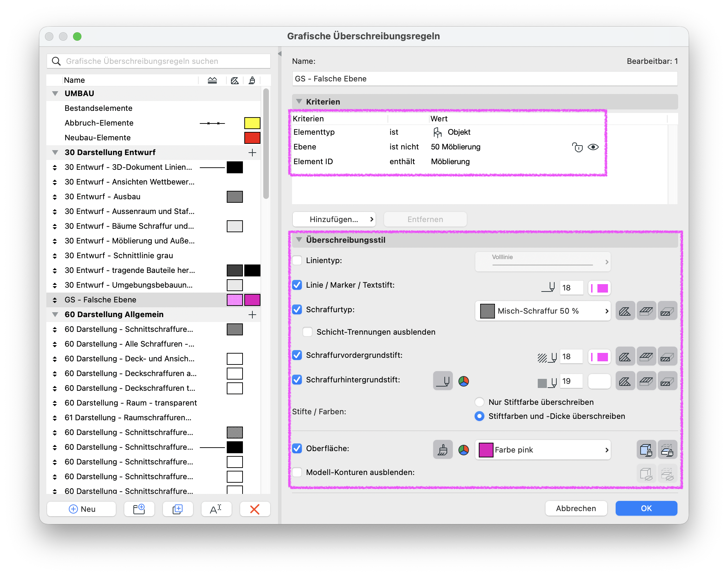Select Nur Stiftfarbe überschreiben radio option
The height and width of the screenshot is (576, 728).
[479, 402]
